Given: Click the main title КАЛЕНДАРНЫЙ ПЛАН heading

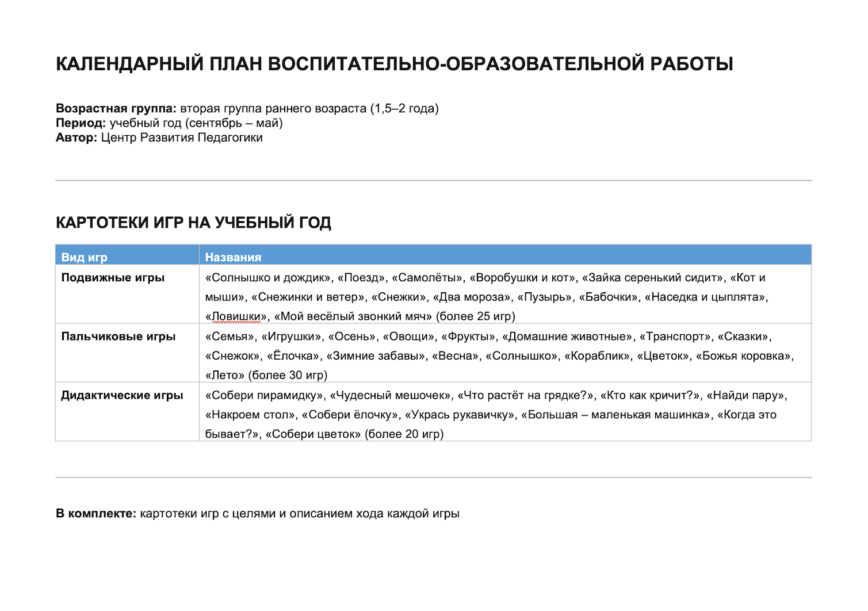Looking at the screenshot, I should click(395, 64).
